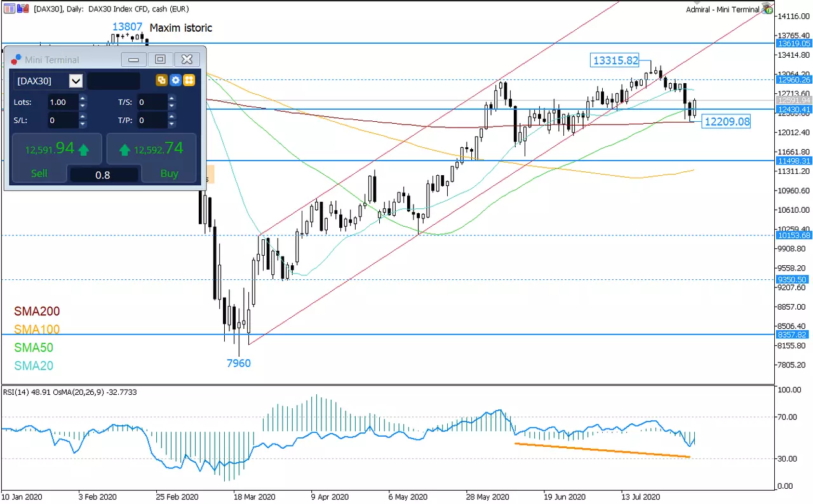
Task: Click the gold order-templates icon in Mini Terminal
Action: click(161, 81)
